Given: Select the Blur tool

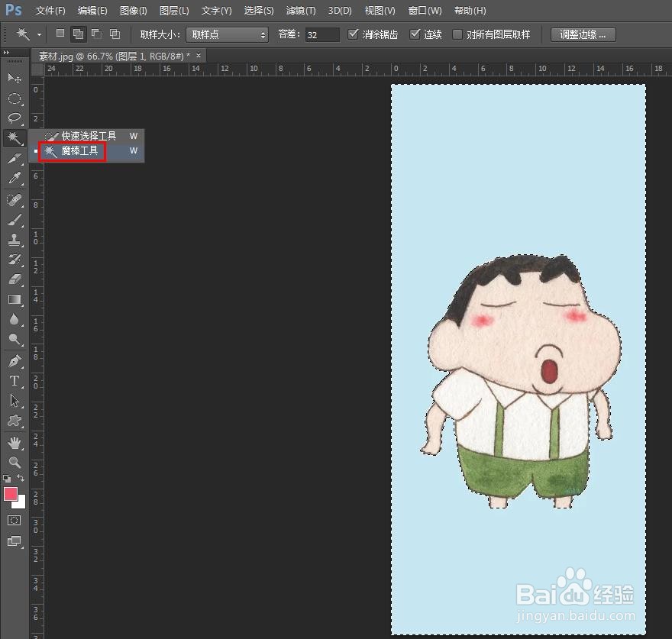Looking at the screenshot, I should point(15,319).
